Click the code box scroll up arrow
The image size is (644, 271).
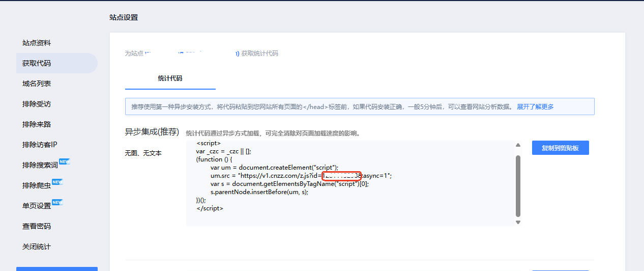(x=518, y=145)
